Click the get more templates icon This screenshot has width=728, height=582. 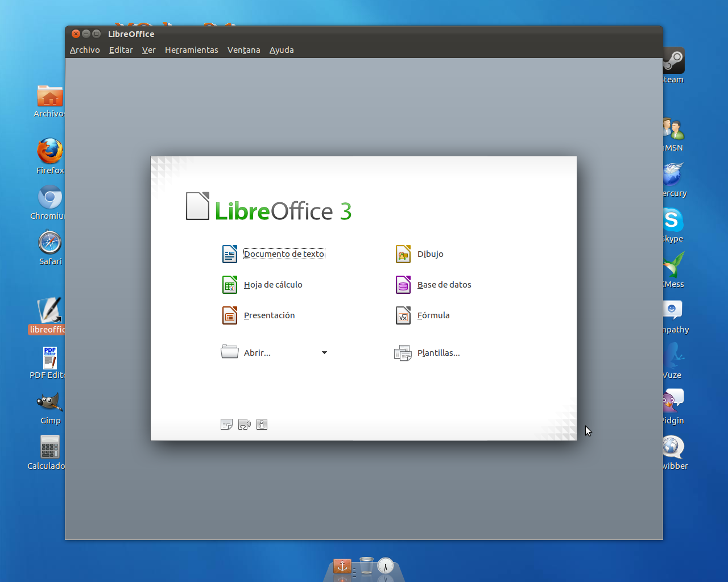point(226,425)
